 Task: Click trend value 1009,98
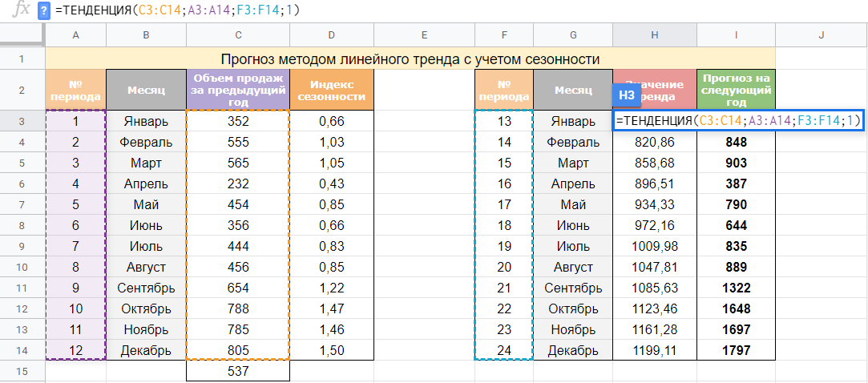(x=655, y=246)
